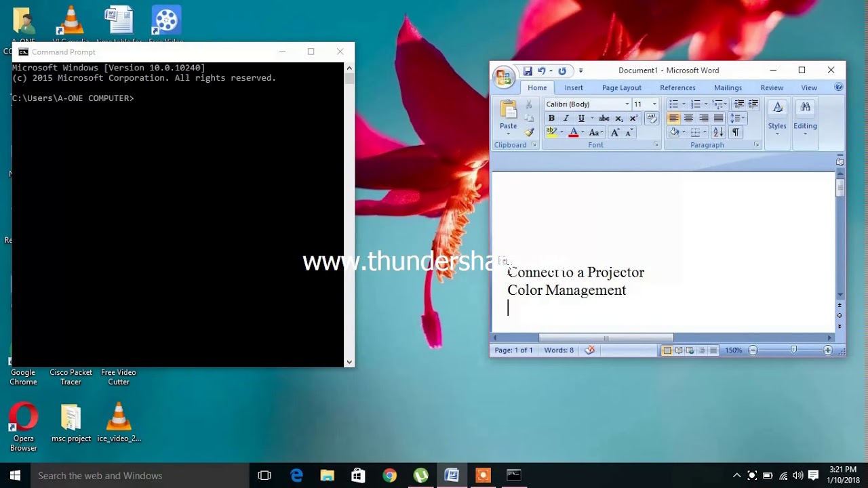
Task: Decrease paragraph indent
Action: point(739,104)
